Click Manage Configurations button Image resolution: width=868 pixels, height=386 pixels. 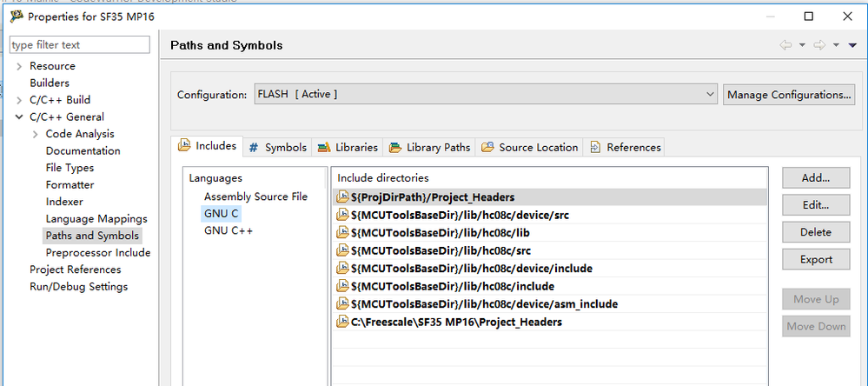click(x=789, y=95)
